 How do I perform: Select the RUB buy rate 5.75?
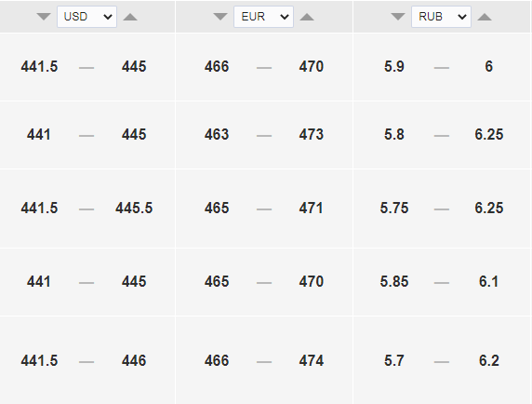(394, 209)
